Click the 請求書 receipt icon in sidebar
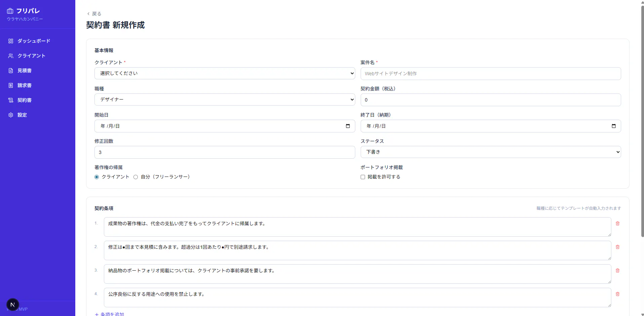This screenshot has height=316, width=644. click(x=11, y=85)
